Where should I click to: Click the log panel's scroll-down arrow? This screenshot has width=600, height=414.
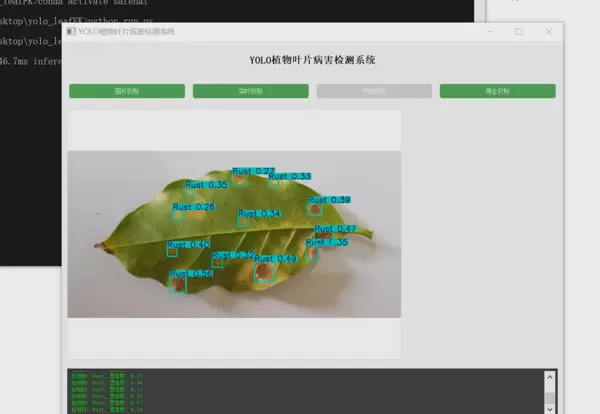coord(549,407)
